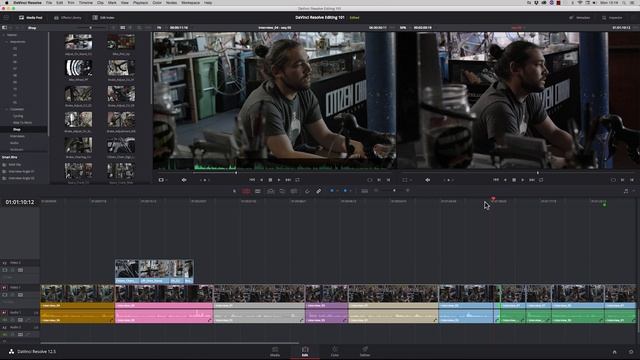640x360 pixels.
Task: Adjust the media pool thumbnail size slider
Action: click(x=90, y=28)
